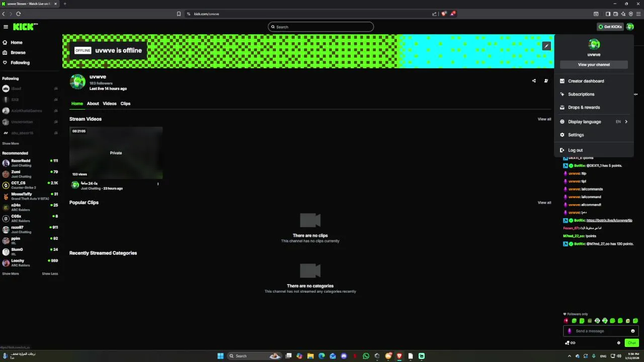This screenshot has width=644, height=362.
Task: Click the Windows Start button
Action: coord(220,356)
